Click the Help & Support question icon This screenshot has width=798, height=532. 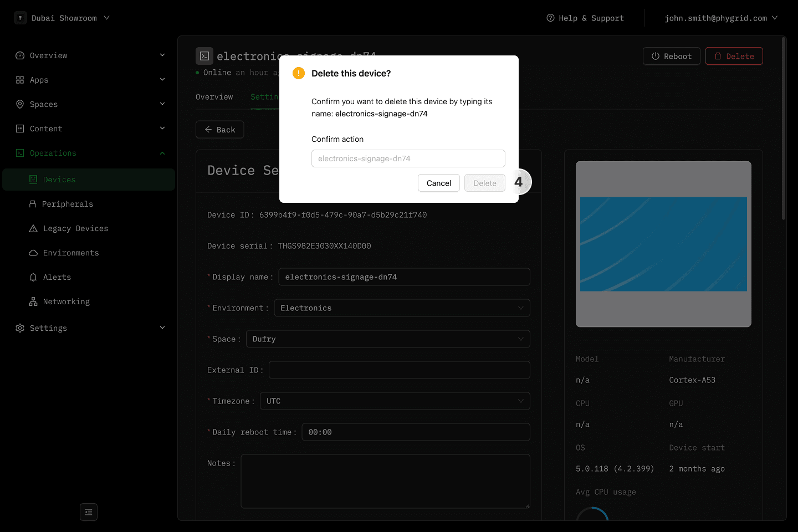coord(550,18)
